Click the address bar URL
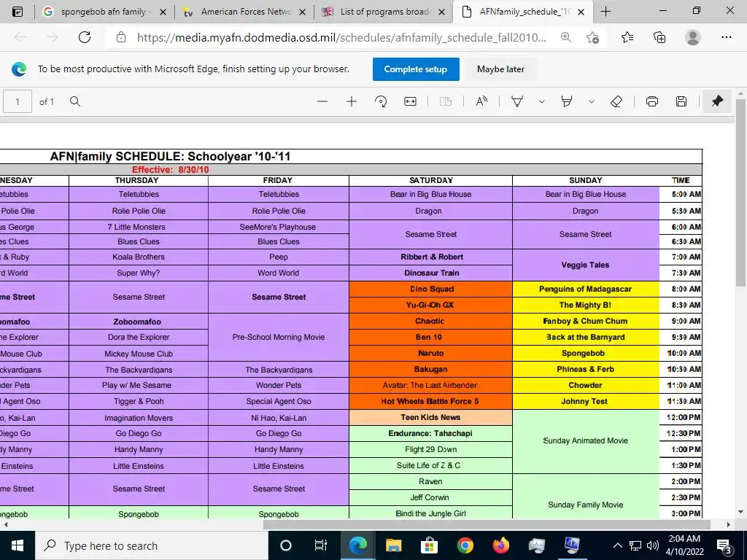747x560 pixels. 341,37
